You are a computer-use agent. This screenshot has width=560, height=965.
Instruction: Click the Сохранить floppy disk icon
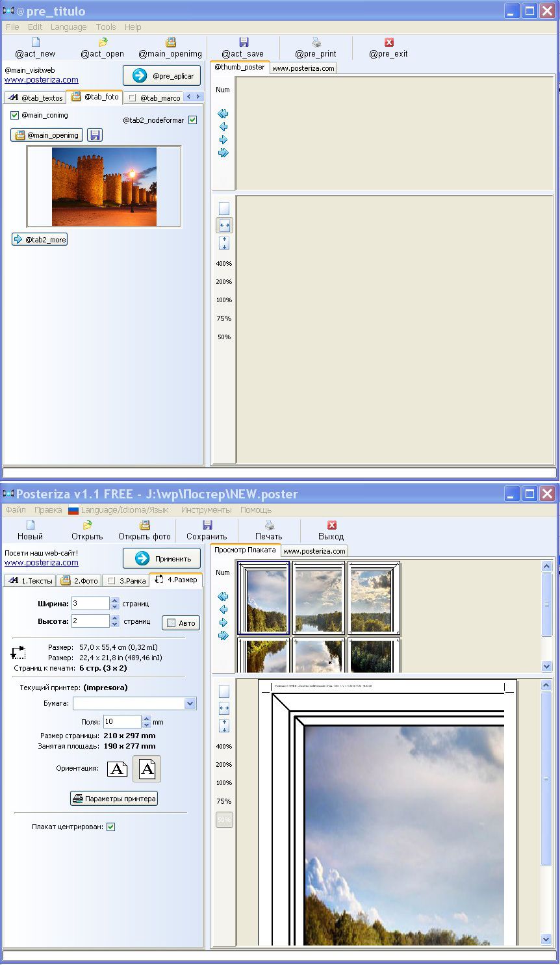coord(207,525)
